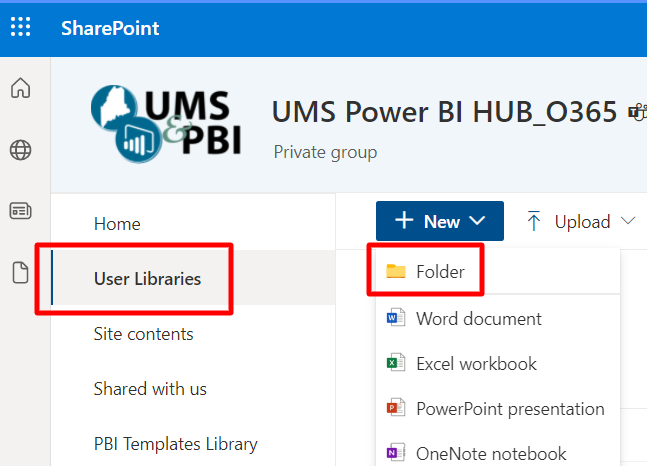Open My files page icon
The image size is (647, 466).
click(x=21, y=272)
